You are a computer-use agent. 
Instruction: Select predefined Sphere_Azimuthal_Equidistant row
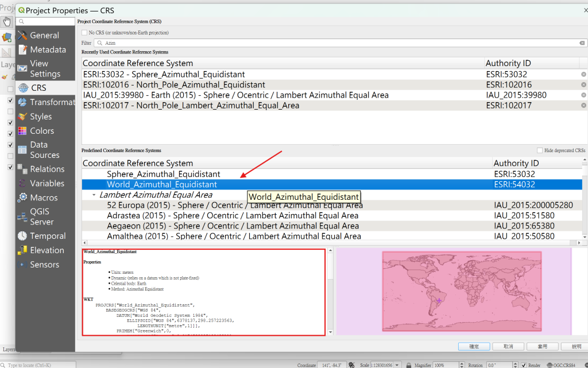(332, 175)
